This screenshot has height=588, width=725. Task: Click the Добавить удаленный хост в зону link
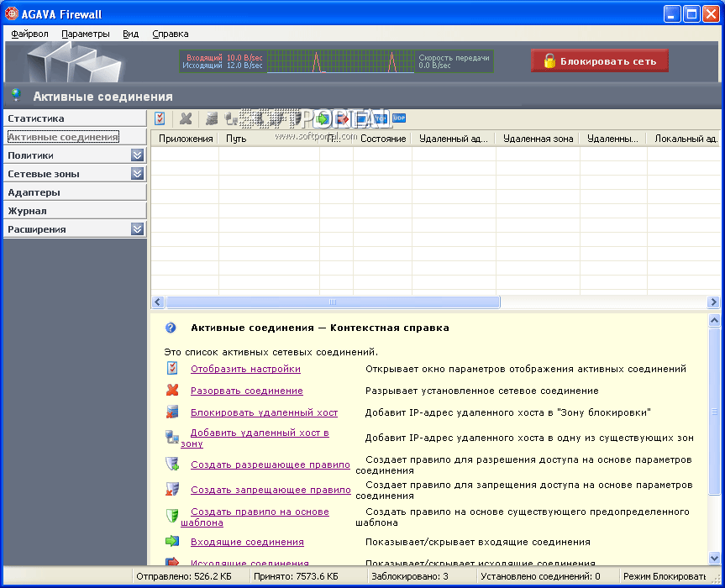click(255, 438)
